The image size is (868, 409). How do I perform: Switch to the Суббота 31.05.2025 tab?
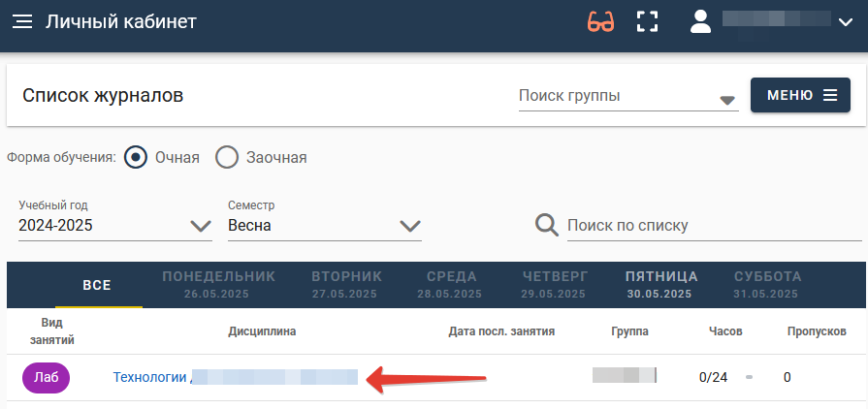point(767,285)
